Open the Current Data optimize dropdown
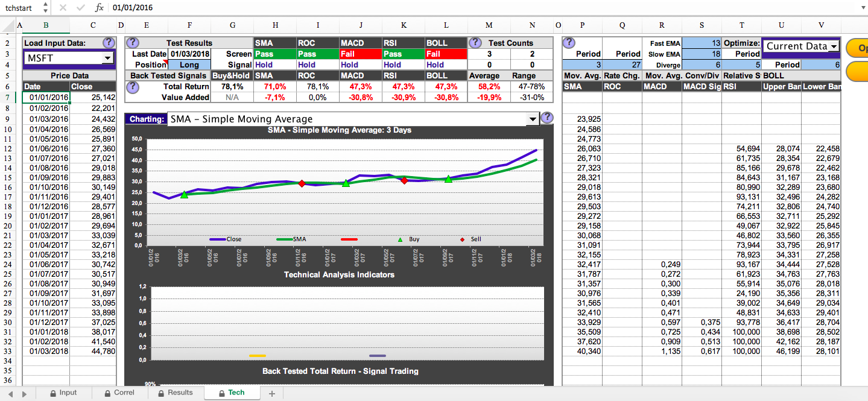868x401 pixels. click(834, 46)
